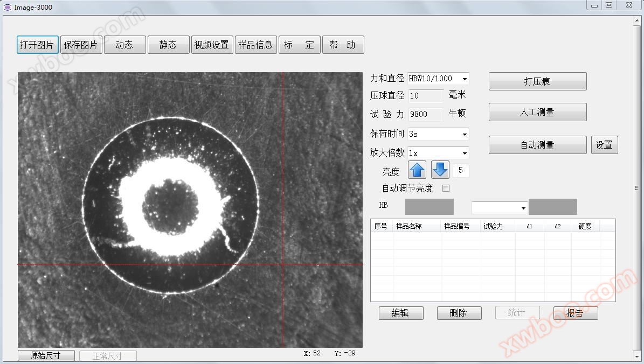Switch to 动态 live mode
The width and height of the screenshot is (644, 364).
124,45
